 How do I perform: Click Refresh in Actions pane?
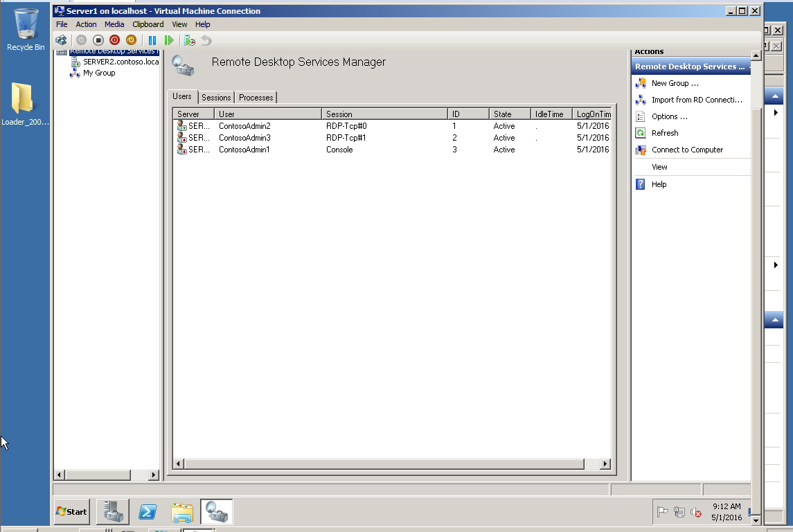coord(665,133)
